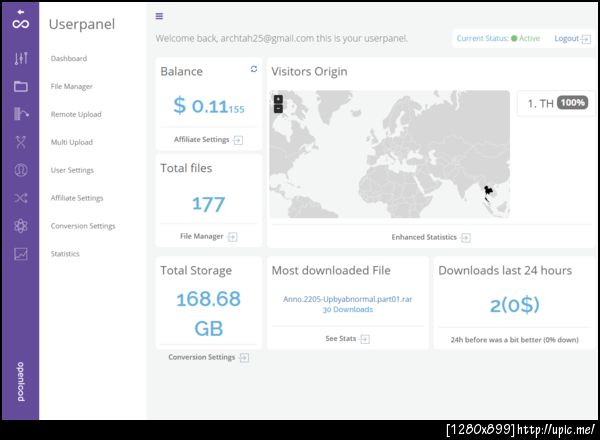Click the 177 total files value
The image size is (600, 440).
pos(209,204)
